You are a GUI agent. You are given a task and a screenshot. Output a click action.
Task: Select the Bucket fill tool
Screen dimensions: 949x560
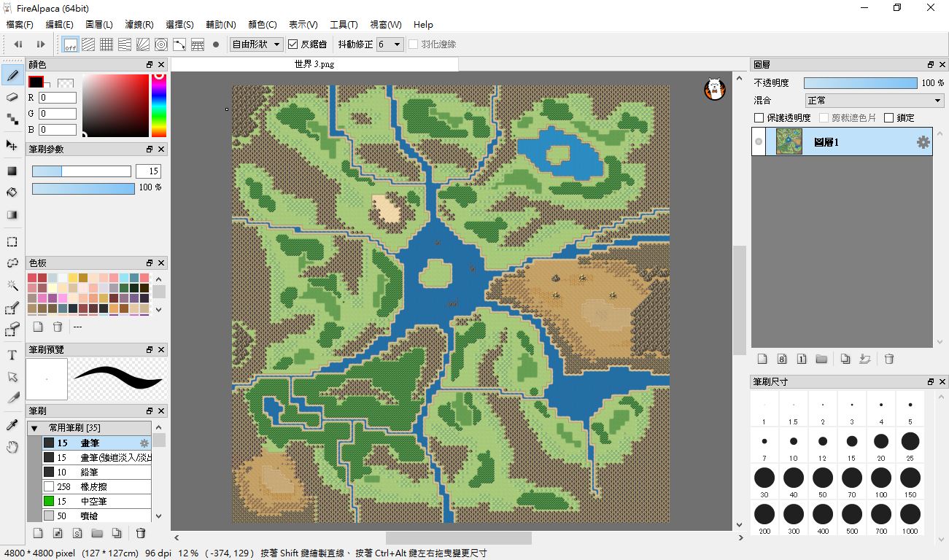pos(12,192)
